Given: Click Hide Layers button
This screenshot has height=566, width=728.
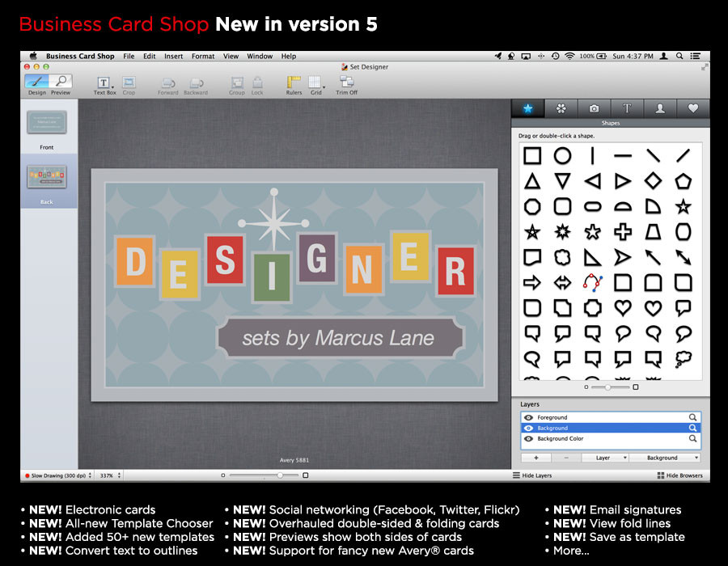Looking at the screenshot, I should (532, 475).
